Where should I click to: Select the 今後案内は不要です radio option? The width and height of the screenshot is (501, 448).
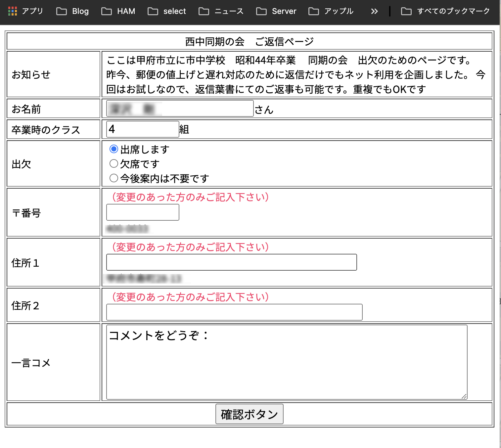pos(114,178)
